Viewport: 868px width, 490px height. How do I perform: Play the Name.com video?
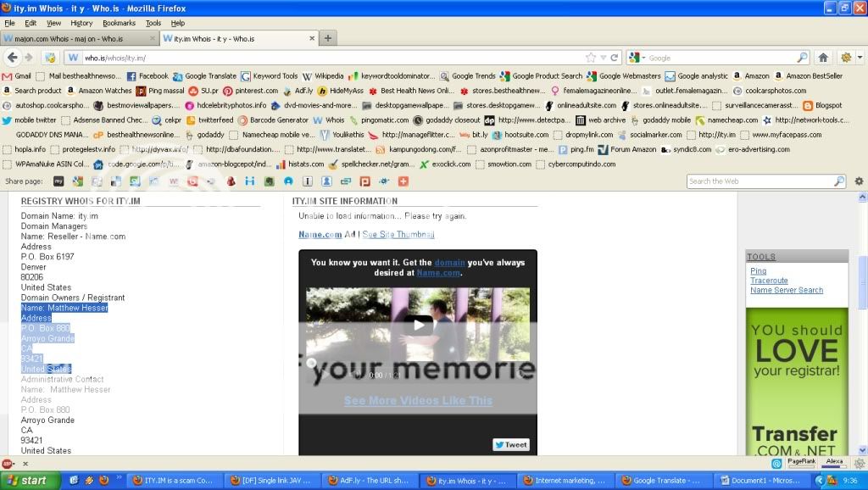point(418,325)
